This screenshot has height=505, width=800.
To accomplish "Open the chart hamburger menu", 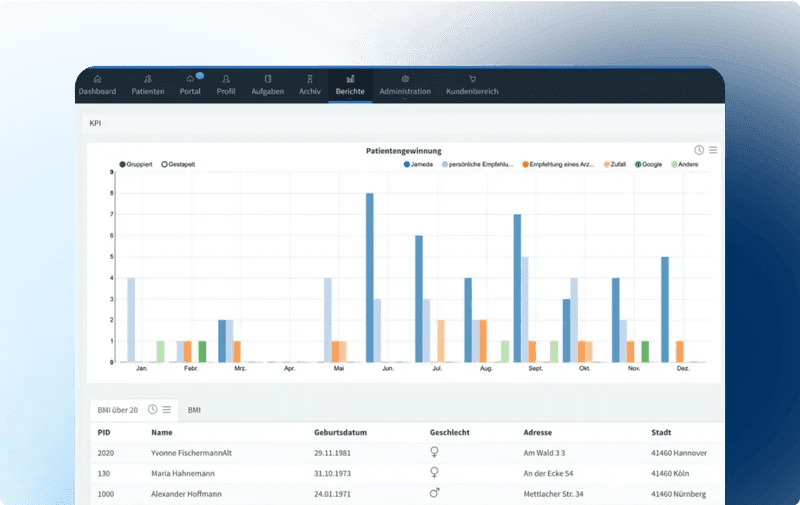I will pyautogui.click(x=713, y=150).
